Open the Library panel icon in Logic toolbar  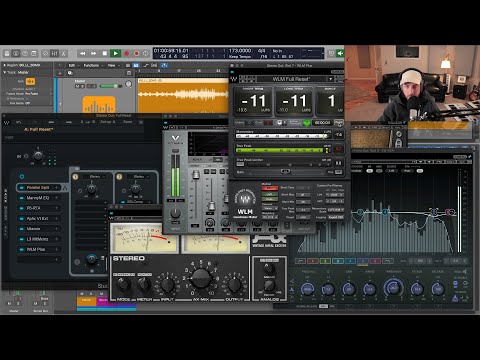tap(7, 53)
